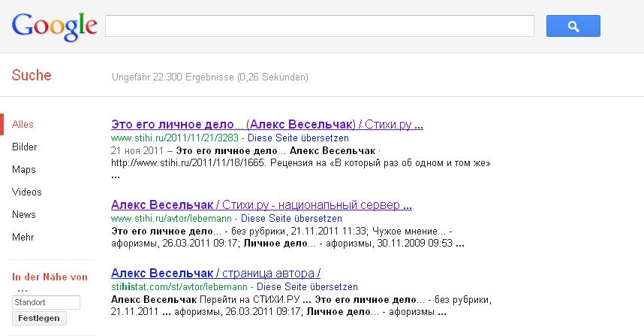Open the 'Это его личное дело' result title

pos(267,124)
